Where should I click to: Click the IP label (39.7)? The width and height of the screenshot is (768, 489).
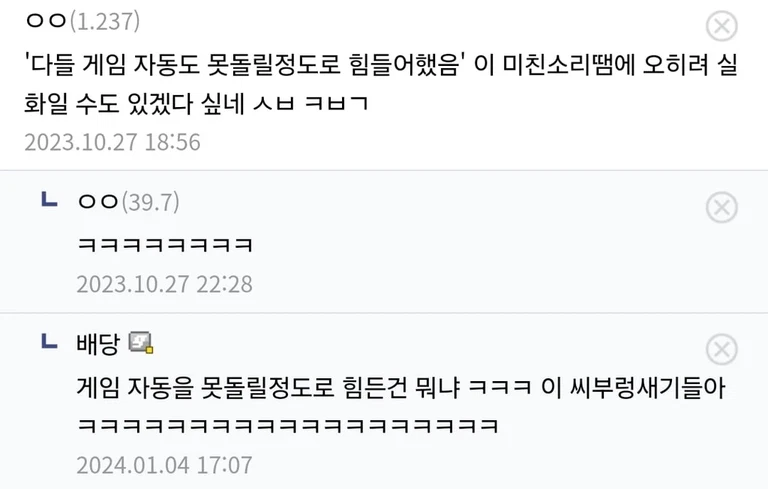point(150,202)
